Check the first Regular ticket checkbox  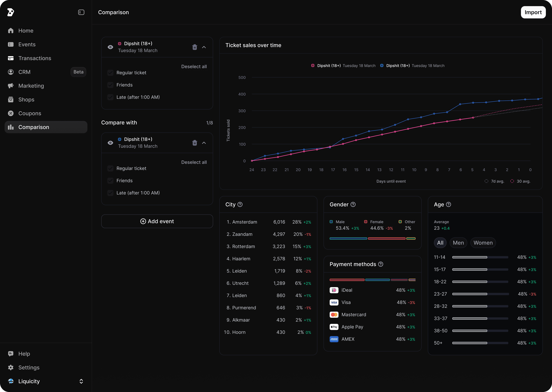point(110,73)
